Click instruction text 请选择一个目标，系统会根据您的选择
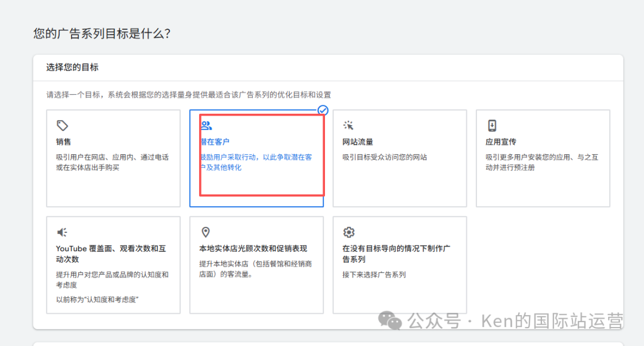 pyautogui.click(x=188, y=95)
